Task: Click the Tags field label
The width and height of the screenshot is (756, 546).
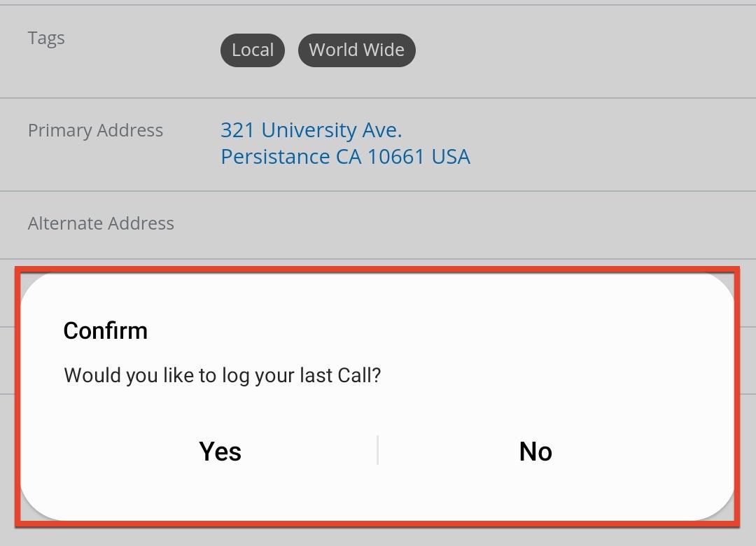Action: click(x=46, y=38)
